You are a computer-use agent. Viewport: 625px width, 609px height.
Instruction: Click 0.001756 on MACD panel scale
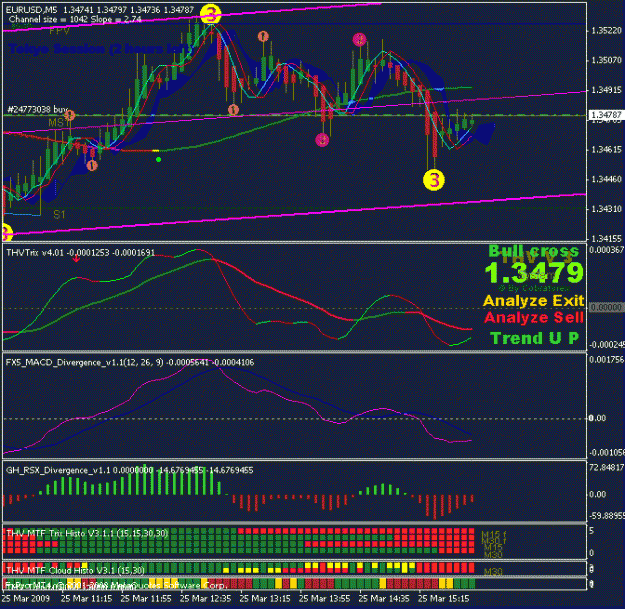click(606, 360)
